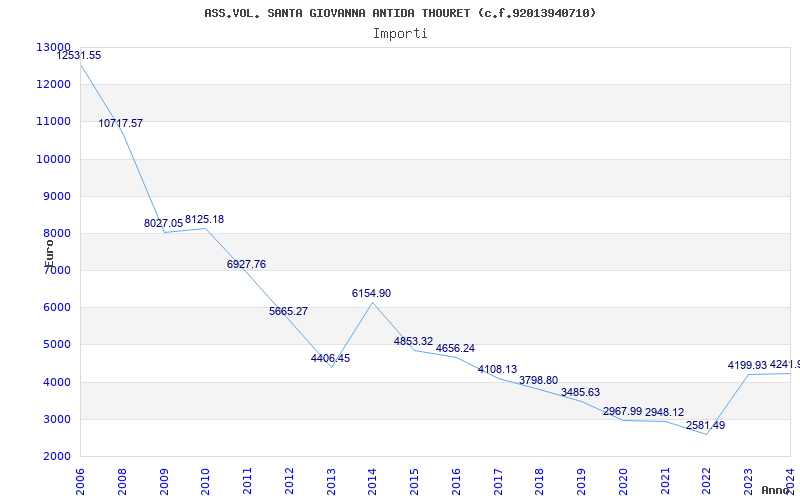Select the 10717.57 data label
The image size is (800, 500).
tap(120, 123)
